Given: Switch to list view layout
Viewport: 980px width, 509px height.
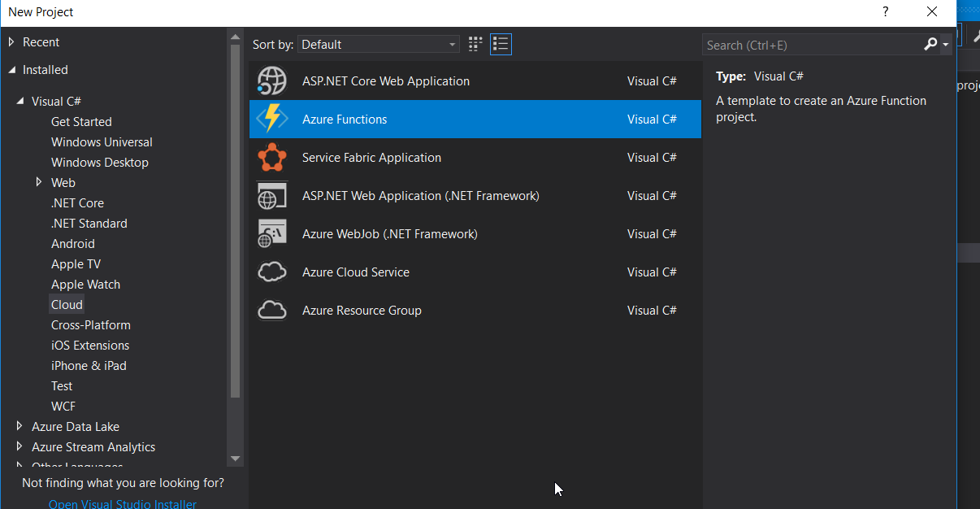Looking at the screenshot, I should [x=501, y=44].
